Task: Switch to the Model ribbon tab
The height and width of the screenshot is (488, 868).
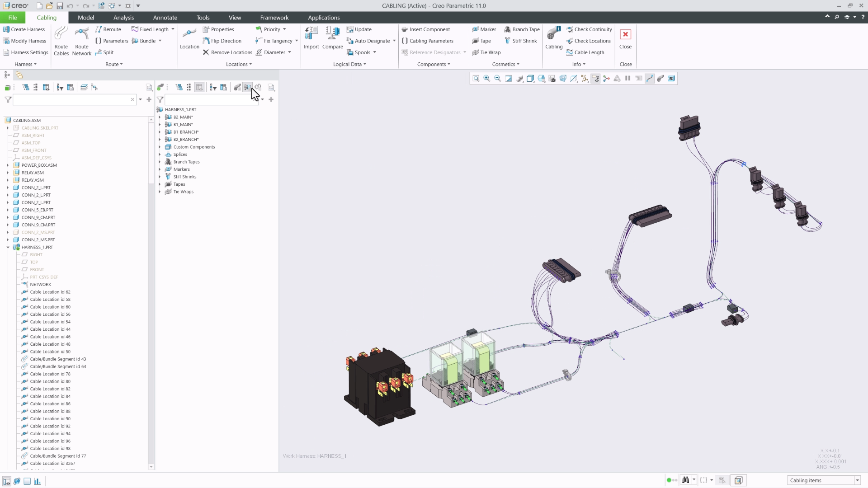Action: [86, 18]
